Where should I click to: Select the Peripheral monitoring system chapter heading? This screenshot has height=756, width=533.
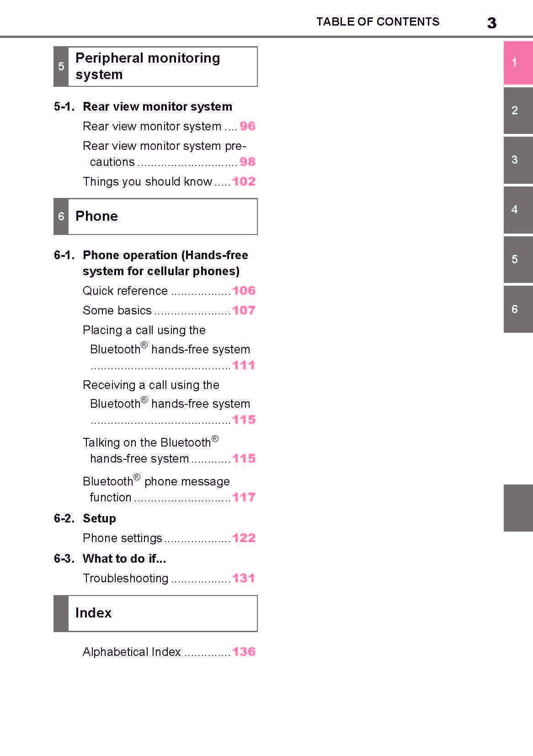tap(155, 67)
